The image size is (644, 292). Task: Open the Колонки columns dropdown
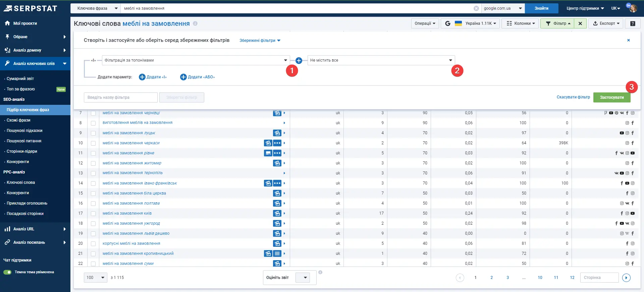[520, 23]
